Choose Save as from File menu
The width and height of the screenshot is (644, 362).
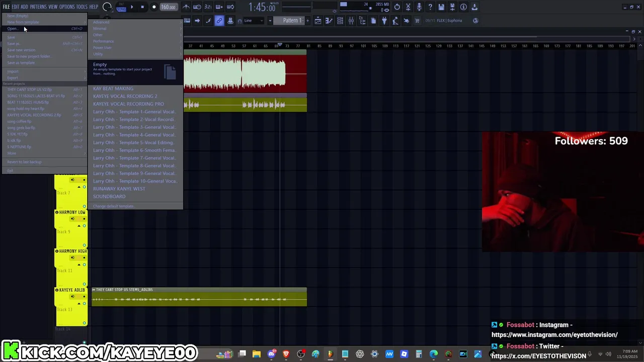tap(45, 44)
